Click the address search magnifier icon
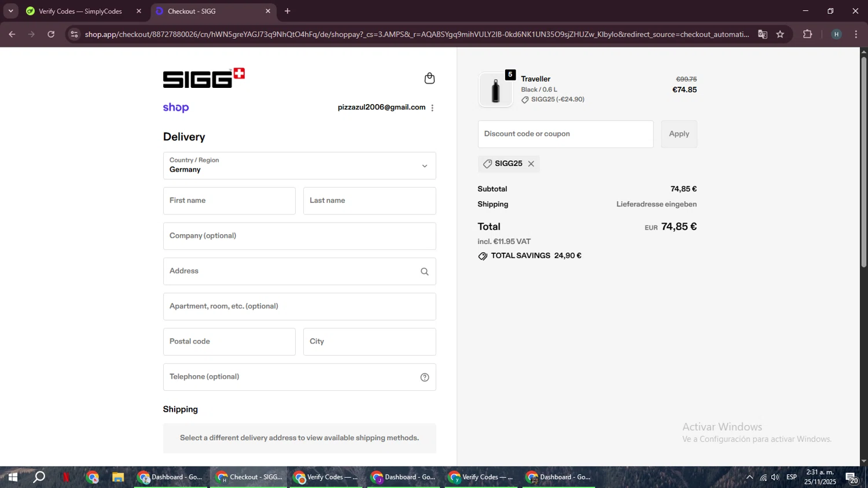This screenshot has height=488, width=868. tap(425, 271)
